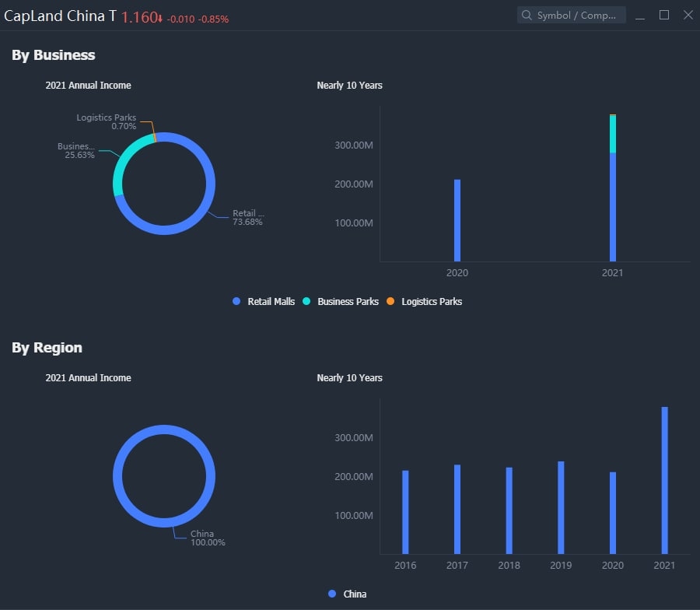Select the 2019 bar in region chart

(561, 508)
